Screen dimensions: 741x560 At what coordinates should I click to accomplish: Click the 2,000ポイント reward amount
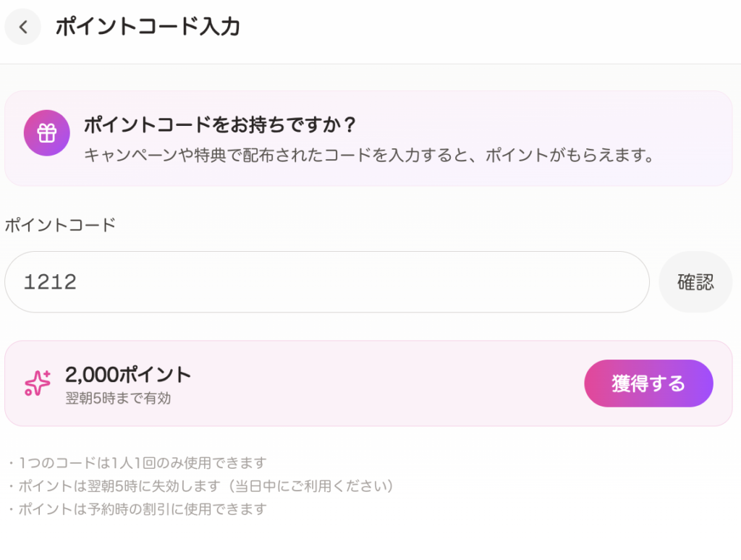128,375
